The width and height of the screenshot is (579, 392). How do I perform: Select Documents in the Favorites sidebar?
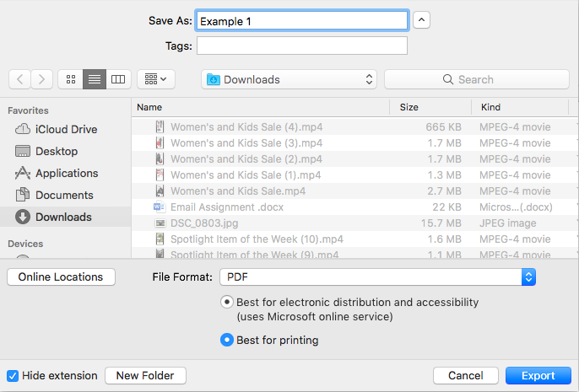pyautogui.click(x=63, y=195)
